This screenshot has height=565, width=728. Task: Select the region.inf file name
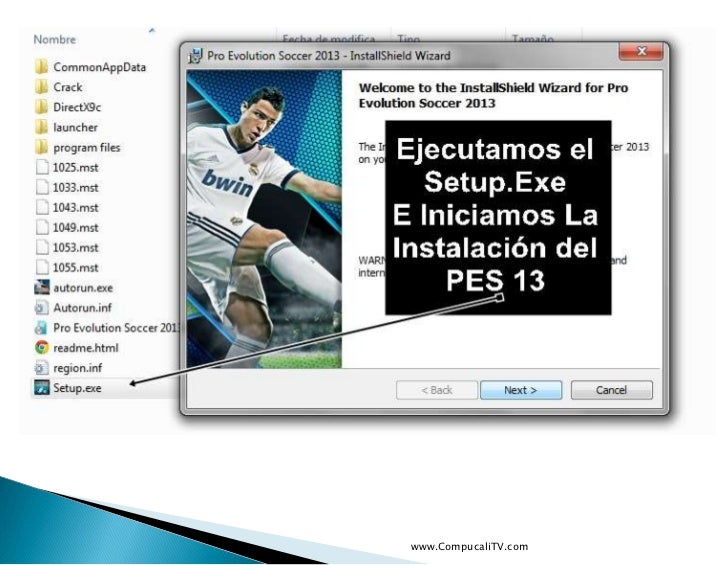click(78, 368)
